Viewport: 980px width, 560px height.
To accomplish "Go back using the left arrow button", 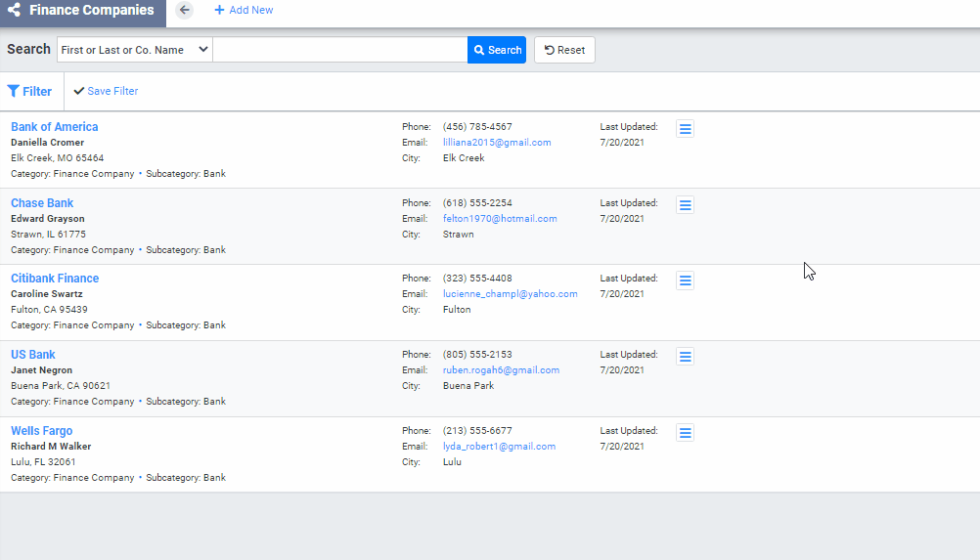I will (184, 10).
